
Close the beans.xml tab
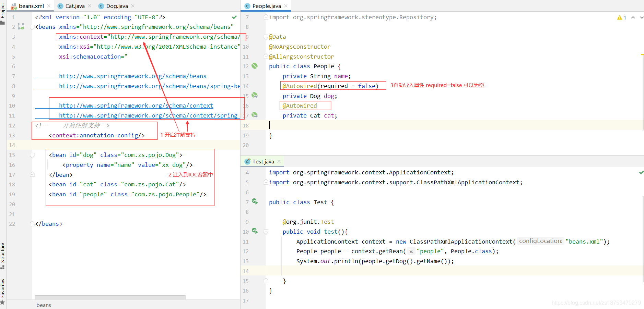coord(49,6)
